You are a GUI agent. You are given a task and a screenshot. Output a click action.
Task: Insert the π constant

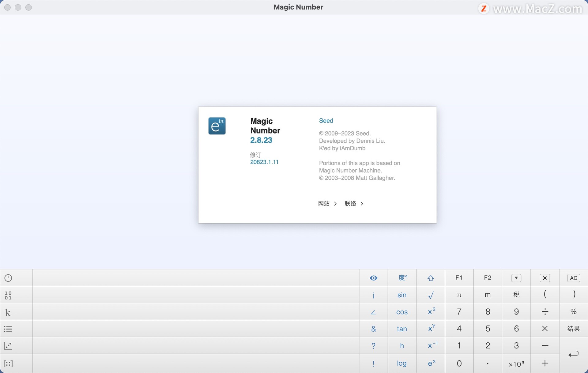click(x=459, y=295)
